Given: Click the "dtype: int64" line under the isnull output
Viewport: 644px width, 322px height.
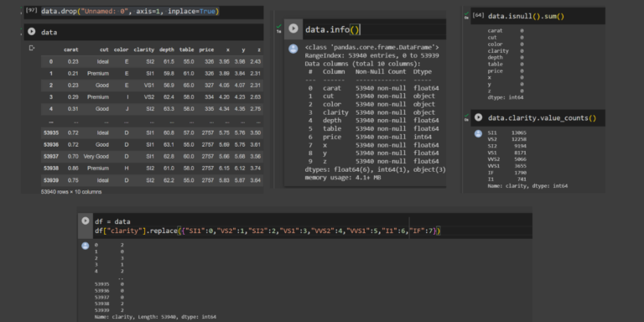Looking at the screenshot, I should coord(505,98).
